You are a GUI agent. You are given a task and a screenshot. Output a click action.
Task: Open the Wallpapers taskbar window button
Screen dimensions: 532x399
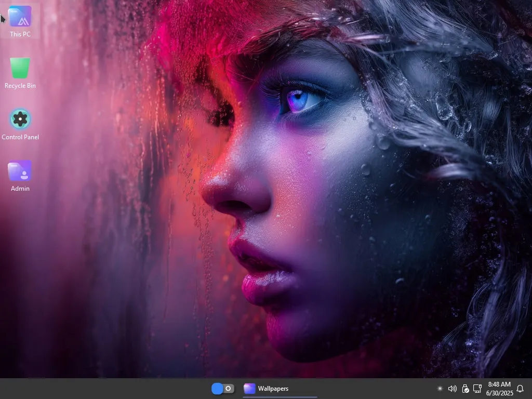click(280, 389)
